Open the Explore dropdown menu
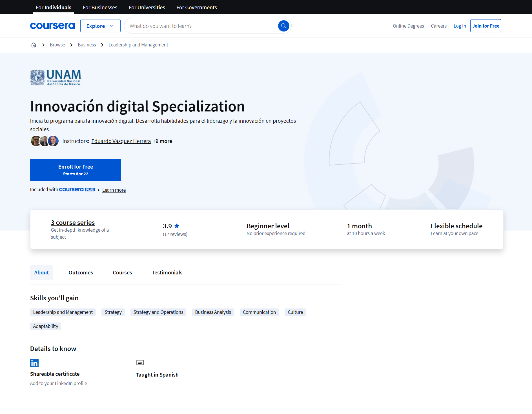This screenshot has width=532, height=414. (100, 26)
